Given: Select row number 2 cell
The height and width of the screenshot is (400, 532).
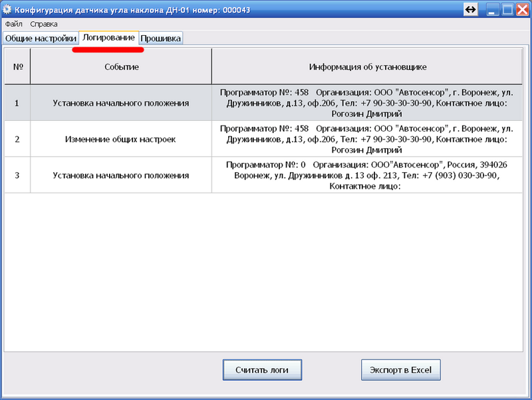Looking at the screenshot, I should coord(17,139).
